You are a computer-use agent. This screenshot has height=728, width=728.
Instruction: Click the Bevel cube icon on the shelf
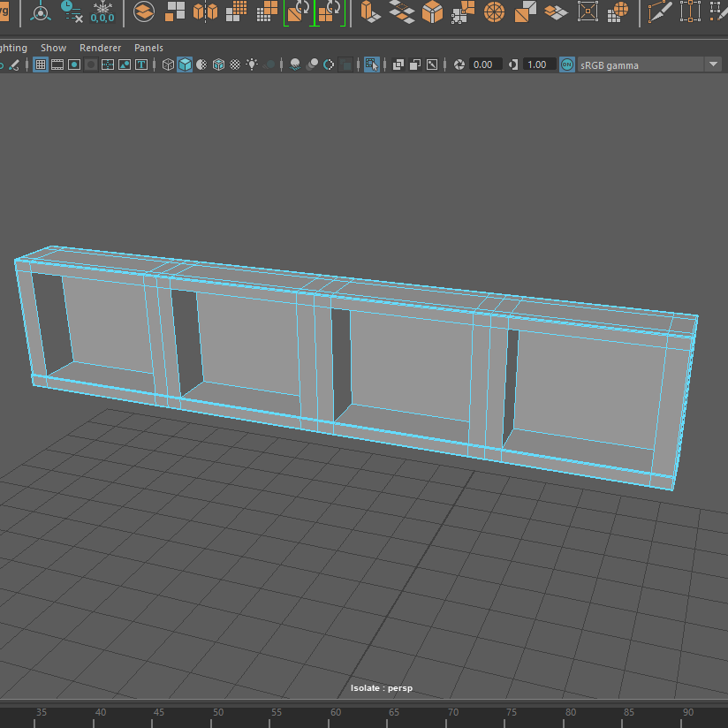(432, 11)
